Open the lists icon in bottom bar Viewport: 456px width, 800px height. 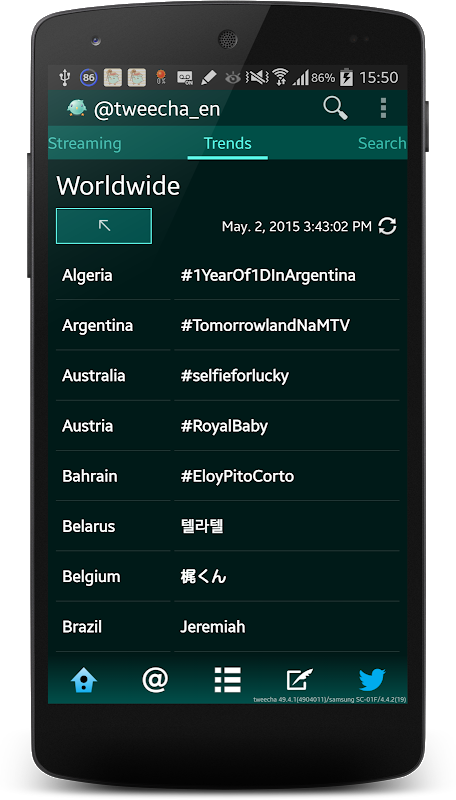pyautogui.click(x=227, y=680)
